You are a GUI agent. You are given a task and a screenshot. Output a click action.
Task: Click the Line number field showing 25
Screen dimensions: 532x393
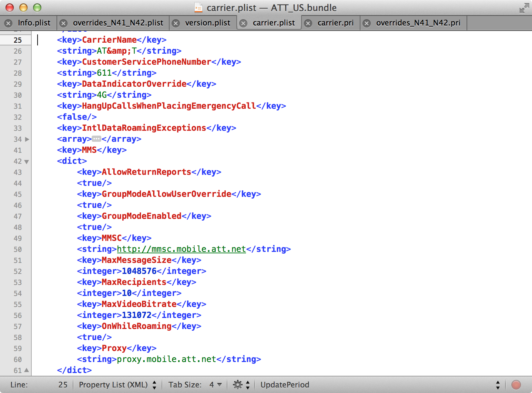pyautogui.click(x=63, y=385)
